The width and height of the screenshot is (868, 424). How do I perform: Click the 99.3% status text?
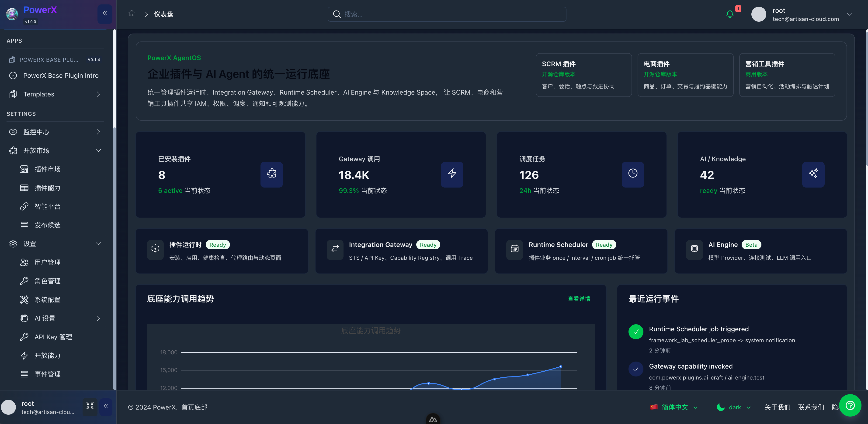coord(348,191)
